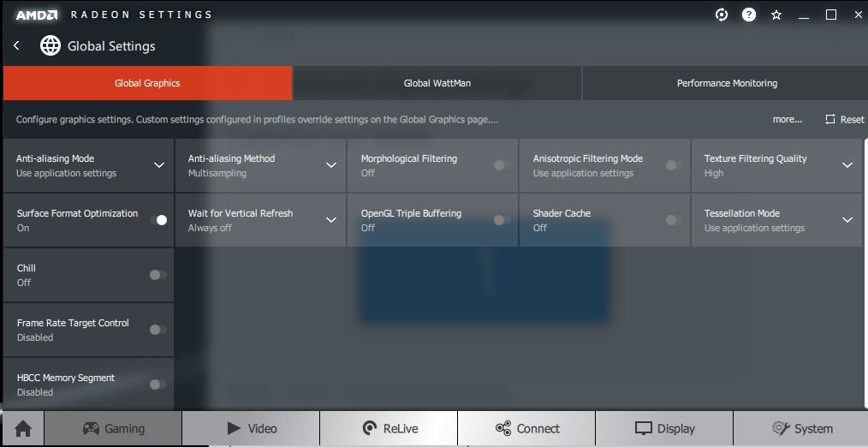868x447 pixels.
Task: Open the Display section
Action: [664, 428]
